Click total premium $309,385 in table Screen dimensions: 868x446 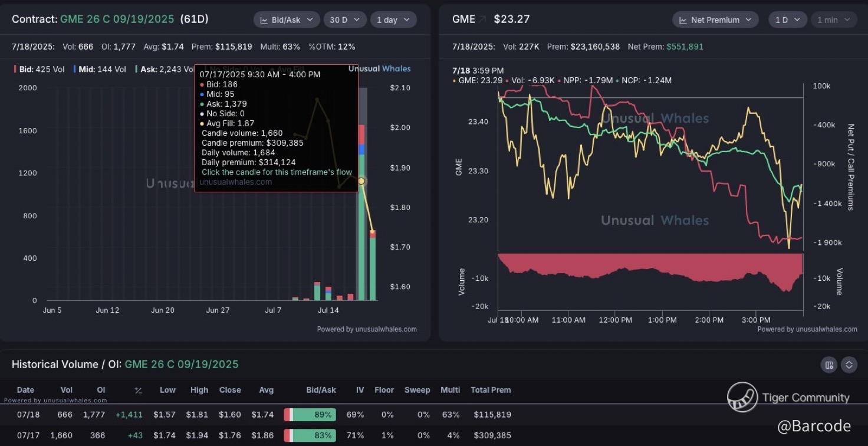pos(492,436)
